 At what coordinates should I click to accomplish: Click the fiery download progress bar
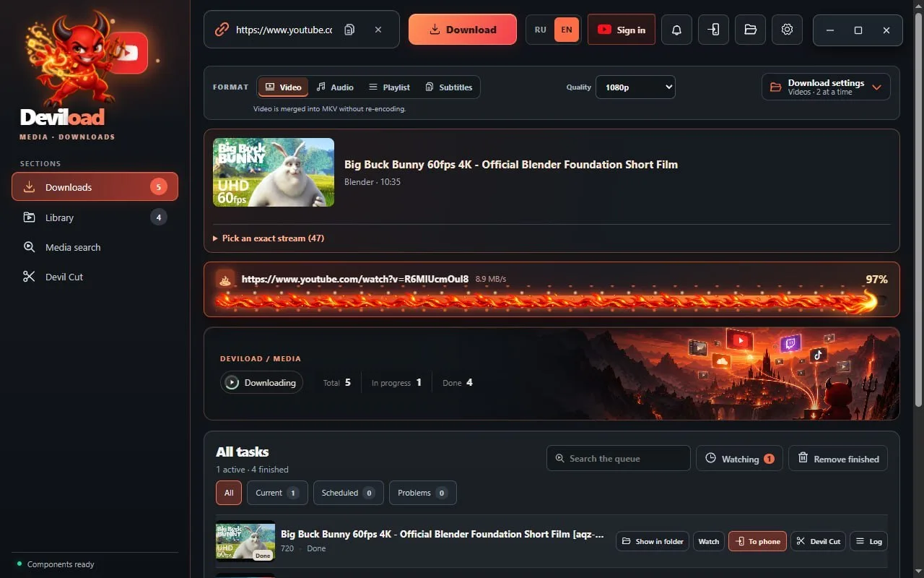(x=552, y=301)
